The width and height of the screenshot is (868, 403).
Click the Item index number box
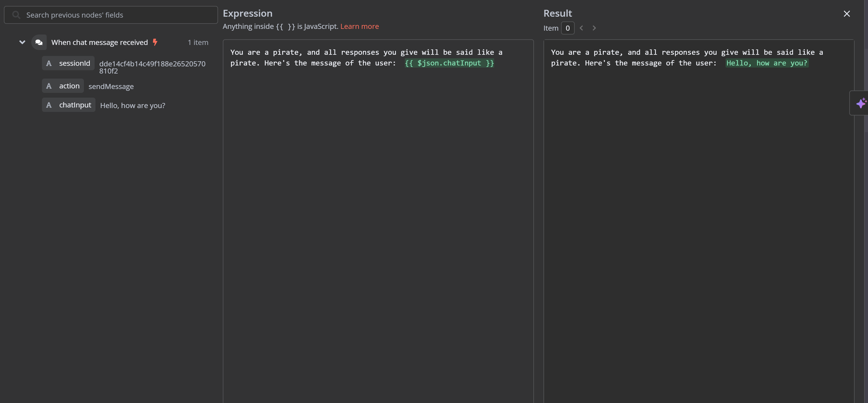point(568,28)
